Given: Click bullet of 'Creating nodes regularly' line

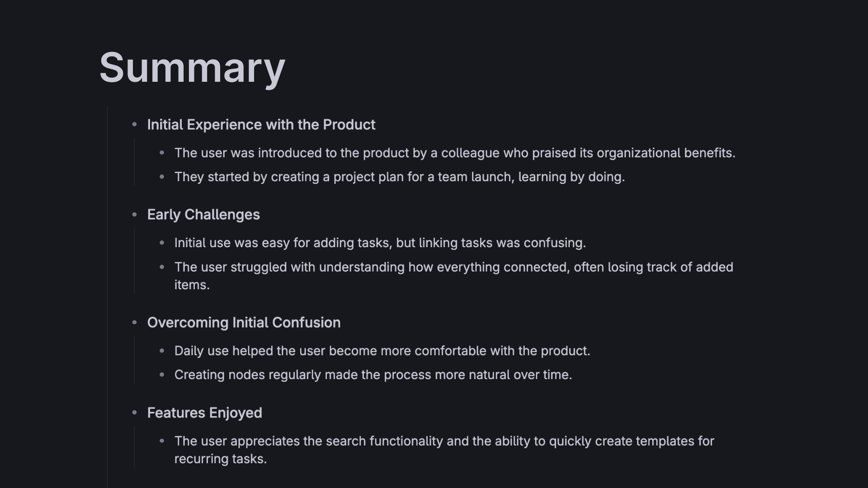Looking at the screenshot, I should click(162, 375).
